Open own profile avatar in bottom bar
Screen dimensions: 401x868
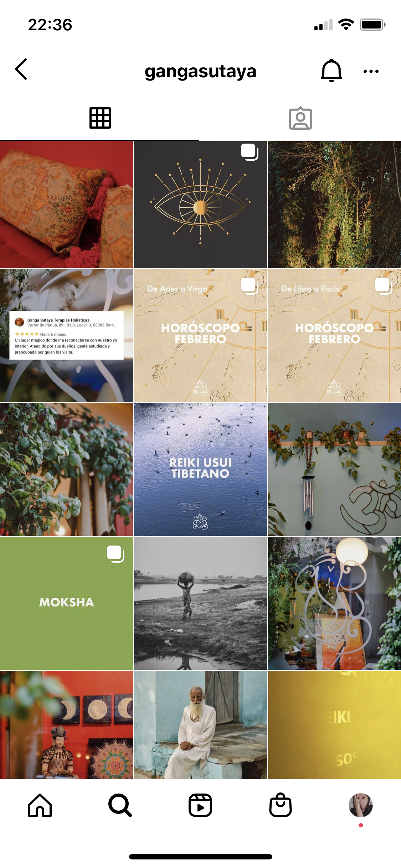[361, 805]
